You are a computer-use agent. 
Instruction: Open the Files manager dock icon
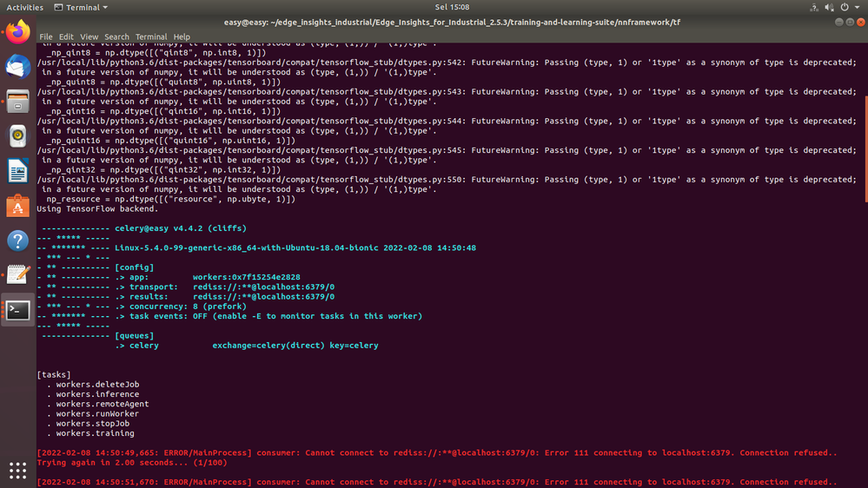point(17,102)
